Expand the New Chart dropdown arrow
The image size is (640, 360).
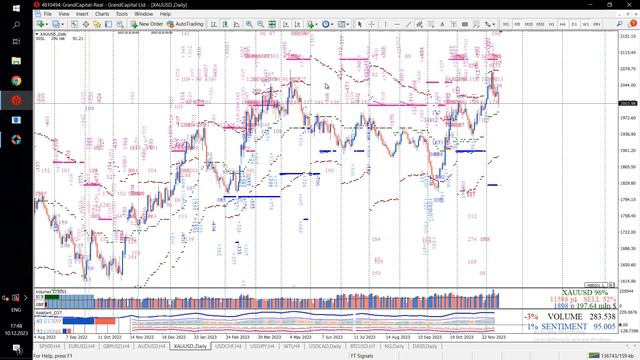point(47,24)
